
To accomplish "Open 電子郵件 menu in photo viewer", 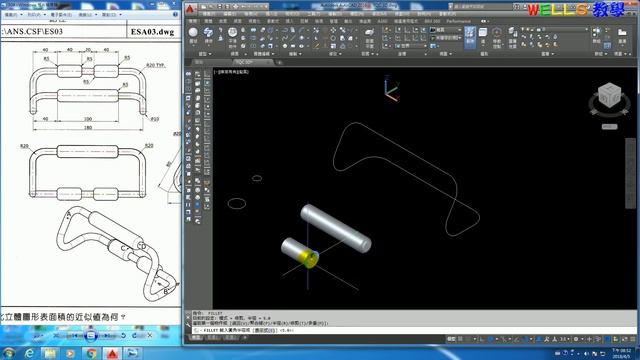I will tap(61, 15).
